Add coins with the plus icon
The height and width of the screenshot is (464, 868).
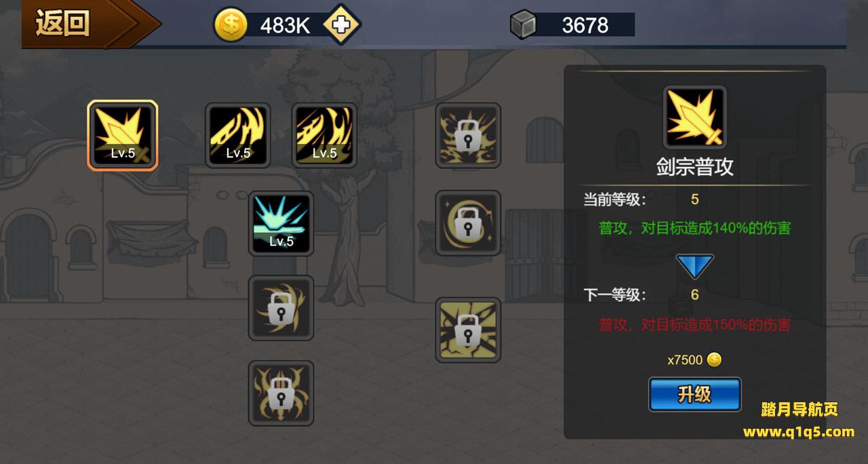tap(342, 25)
